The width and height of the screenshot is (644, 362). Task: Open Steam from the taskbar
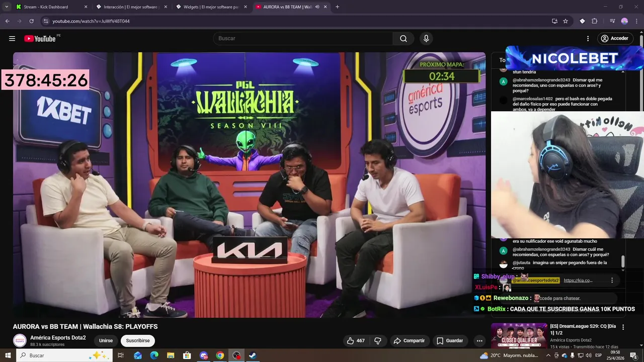pos(253,355)
